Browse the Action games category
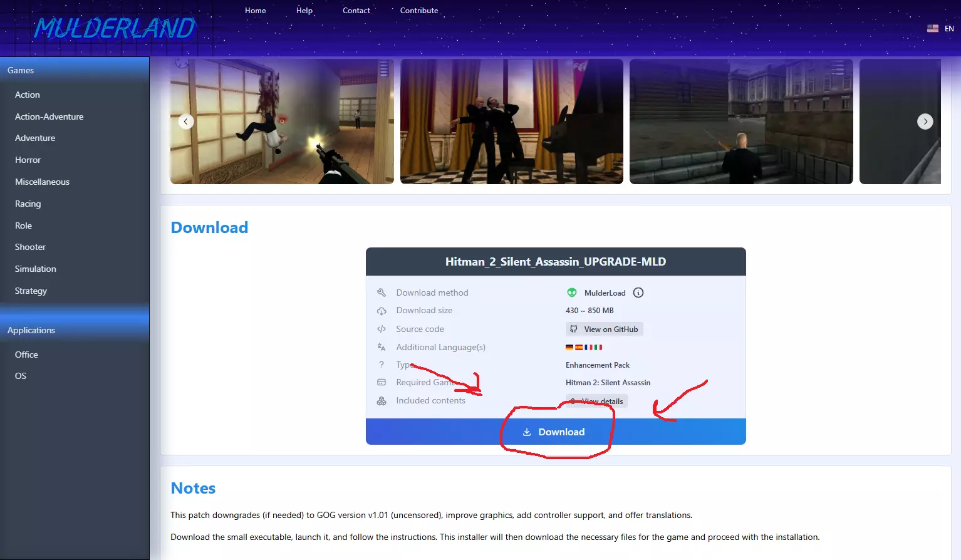 tap(28, 95)
